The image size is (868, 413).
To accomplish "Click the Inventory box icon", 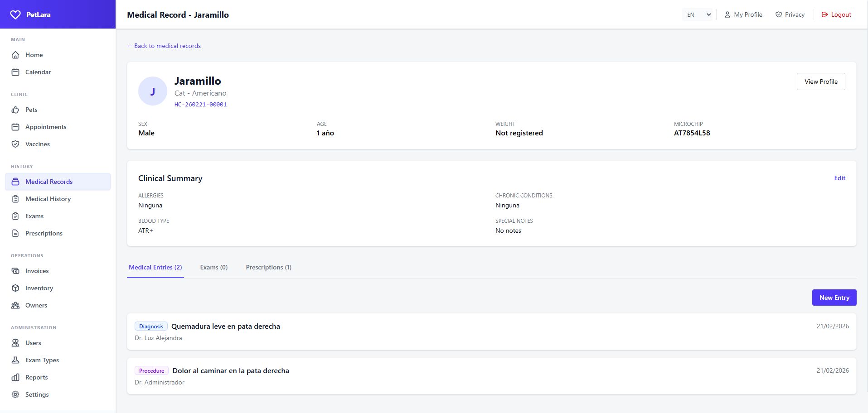I will (x=15, y=288).
